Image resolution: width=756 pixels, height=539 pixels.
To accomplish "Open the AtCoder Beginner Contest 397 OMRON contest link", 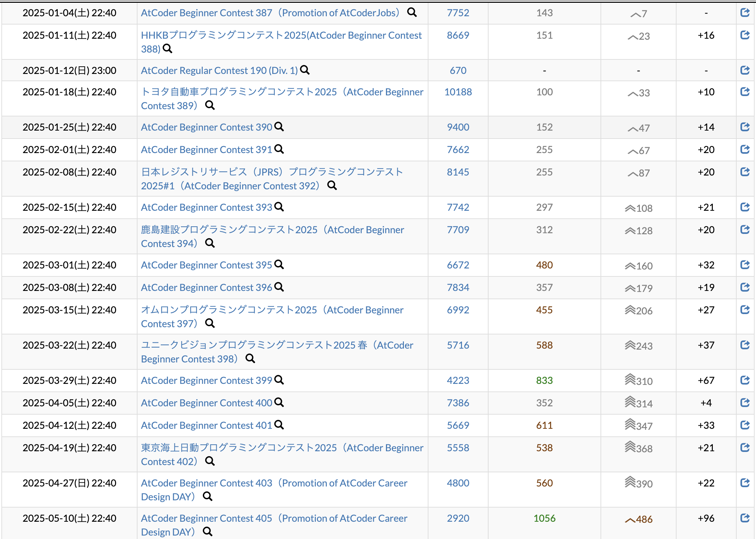I will (272, 310).
